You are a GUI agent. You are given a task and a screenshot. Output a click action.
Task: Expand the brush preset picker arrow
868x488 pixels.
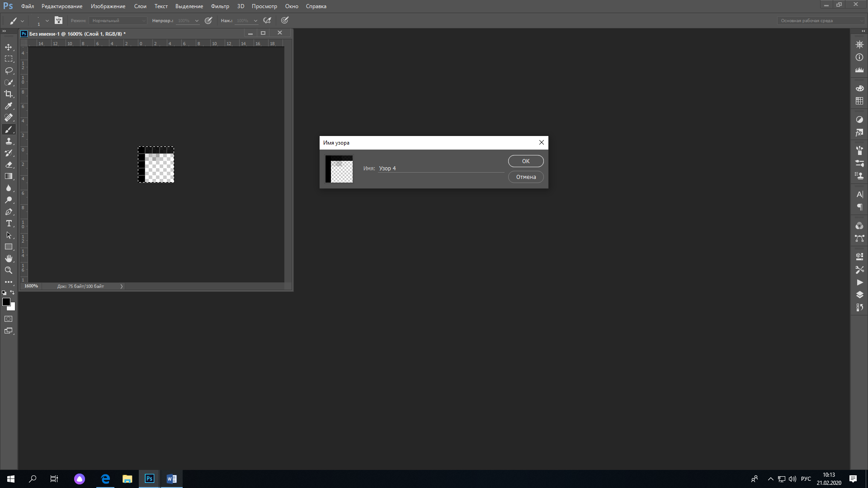coord(47,20)
